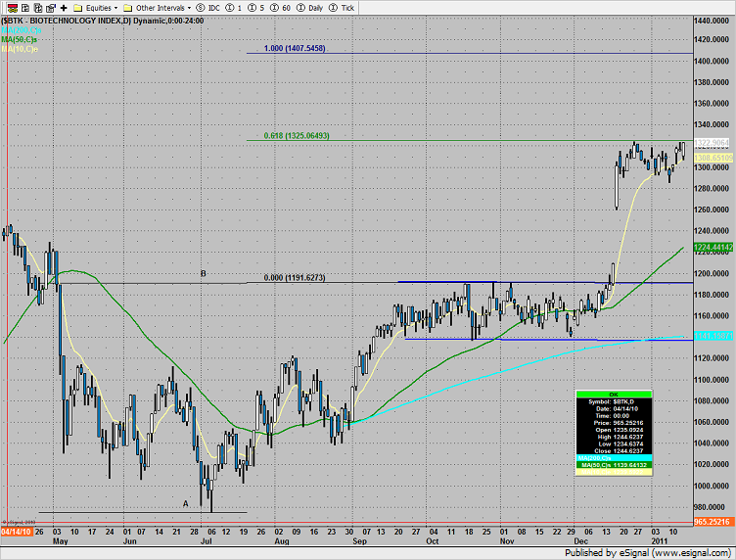The image size is (736, 560).
Task: Select the IDC symbol button
Action: [x=207, y=8]
